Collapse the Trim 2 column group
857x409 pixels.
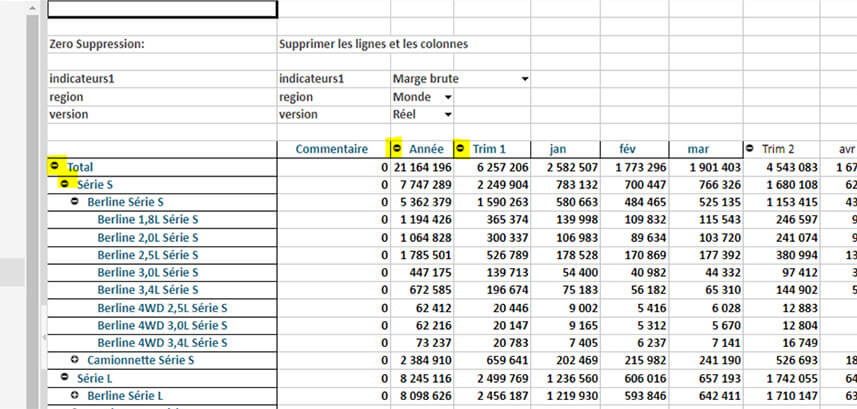[750, 148]
